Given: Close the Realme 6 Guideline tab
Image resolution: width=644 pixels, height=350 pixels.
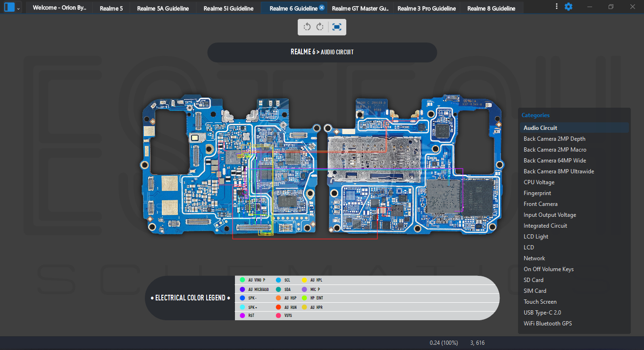Looking at the screenshot, I should tap(322, 8).
